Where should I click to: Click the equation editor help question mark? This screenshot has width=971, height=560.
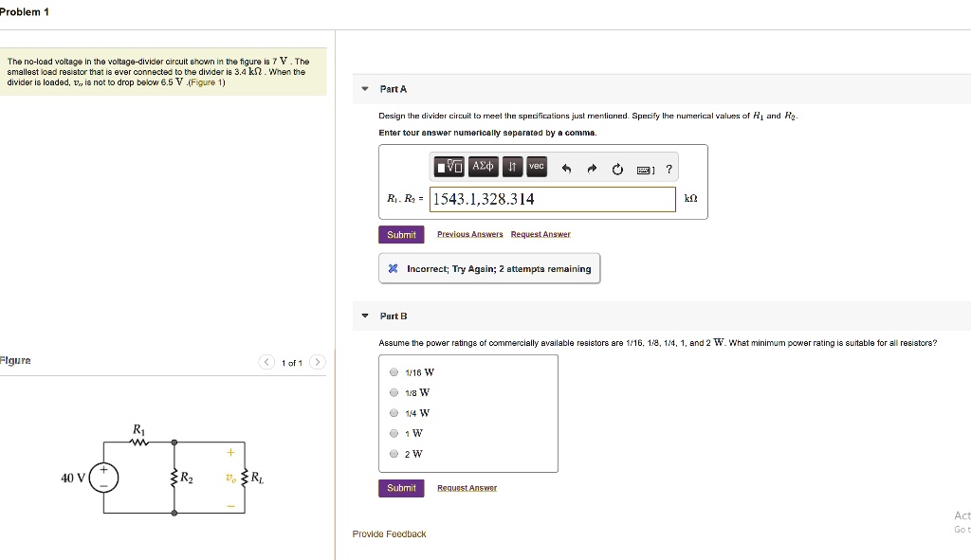[669, 168]
